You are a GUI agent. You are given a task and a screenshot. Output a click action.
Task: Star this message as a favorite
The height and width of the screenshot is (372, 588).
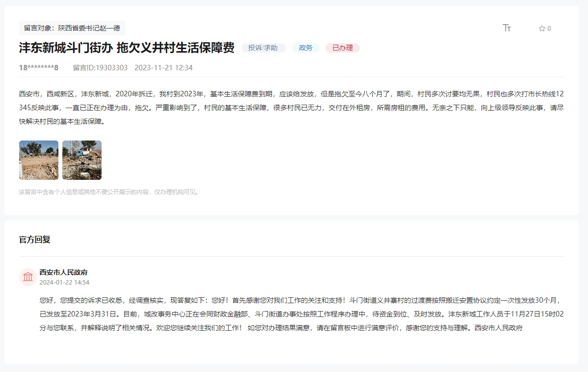pyautogui.click(x=542, y=29)
